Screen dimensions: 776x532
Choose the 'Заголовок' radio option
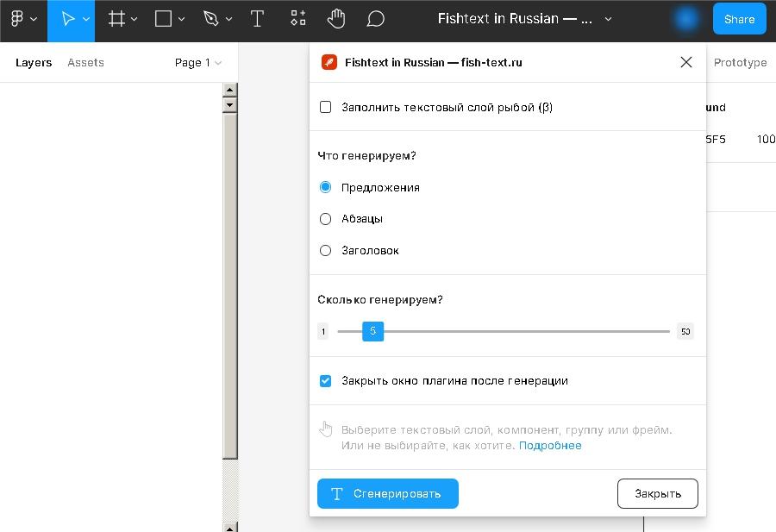point(326,251)
